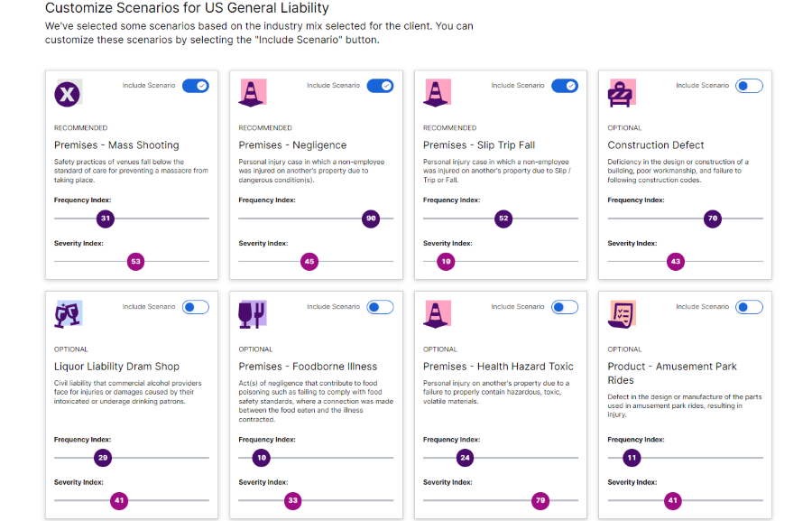812x521 pixels.
Task: Turn off Include Scenario for Premises - Negligence
Action: tap(381, 85)
